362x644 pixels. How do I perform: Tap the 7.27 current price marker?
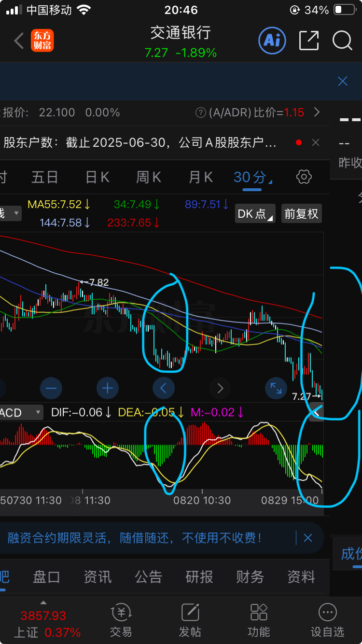coord(306,396)
